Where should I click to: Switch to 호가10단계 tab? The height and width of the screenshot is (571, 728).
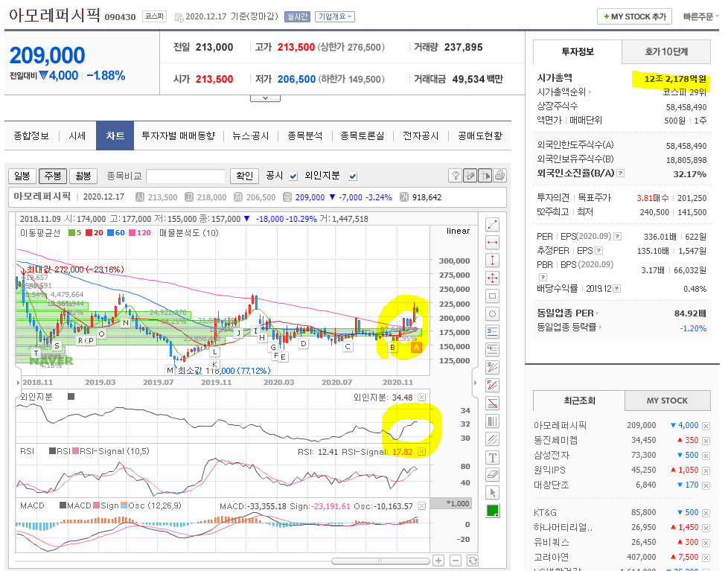665,51
